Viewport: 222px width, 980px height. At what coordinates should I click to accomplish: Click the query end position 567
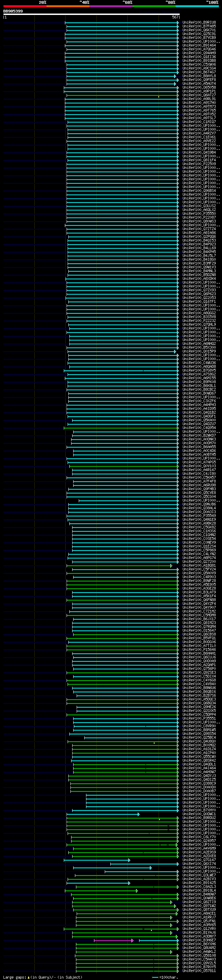[175, 17]
